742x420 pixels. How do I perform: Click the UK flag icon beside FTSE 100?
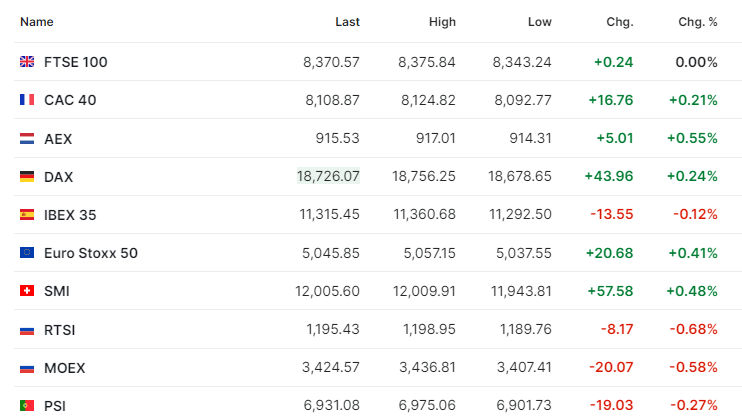coord(27,61)
